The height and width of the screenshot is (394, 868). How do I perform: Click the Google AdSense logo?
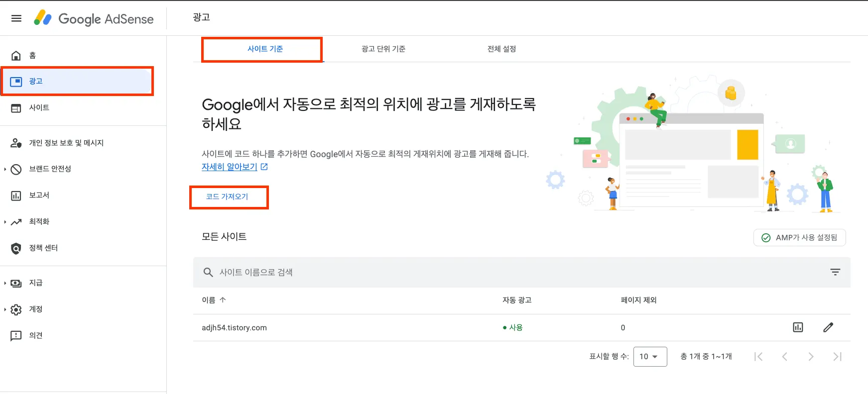[x=94, y=18]
